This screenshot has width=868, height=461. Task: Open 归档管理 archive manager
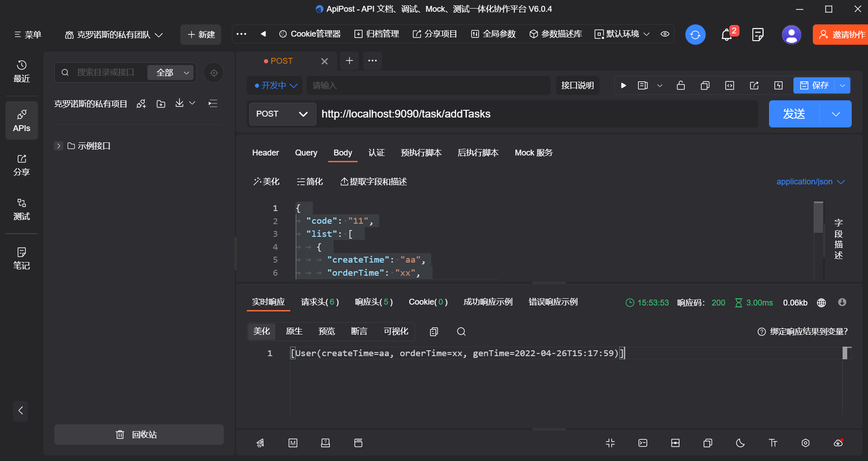[x=377, y=34]
